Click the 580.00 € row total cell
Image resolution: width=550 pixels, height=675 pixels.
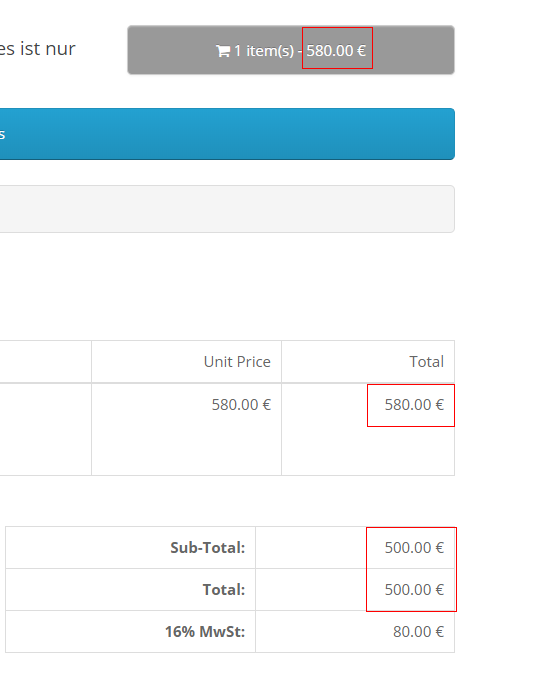[414, 405]
